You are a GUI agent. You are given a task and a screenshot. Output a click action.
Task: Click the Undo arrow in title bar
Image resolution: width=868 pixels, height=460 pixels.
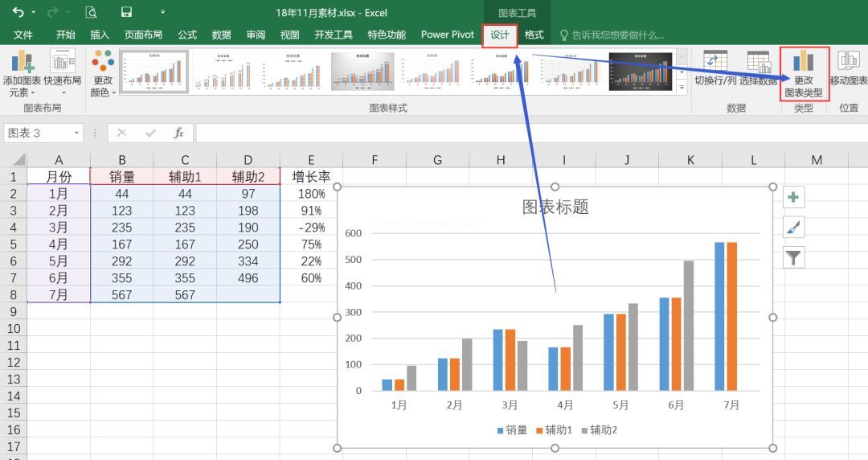click(x=18, y=12)
